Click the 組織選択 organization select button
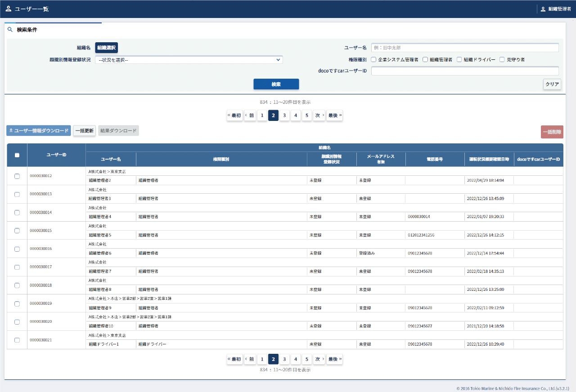 [106, 48]
